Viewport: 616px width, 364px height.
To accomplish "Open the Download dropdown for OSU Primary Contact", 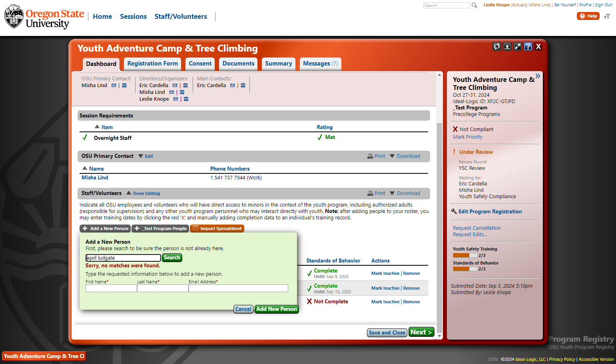I will coord(405,156).
